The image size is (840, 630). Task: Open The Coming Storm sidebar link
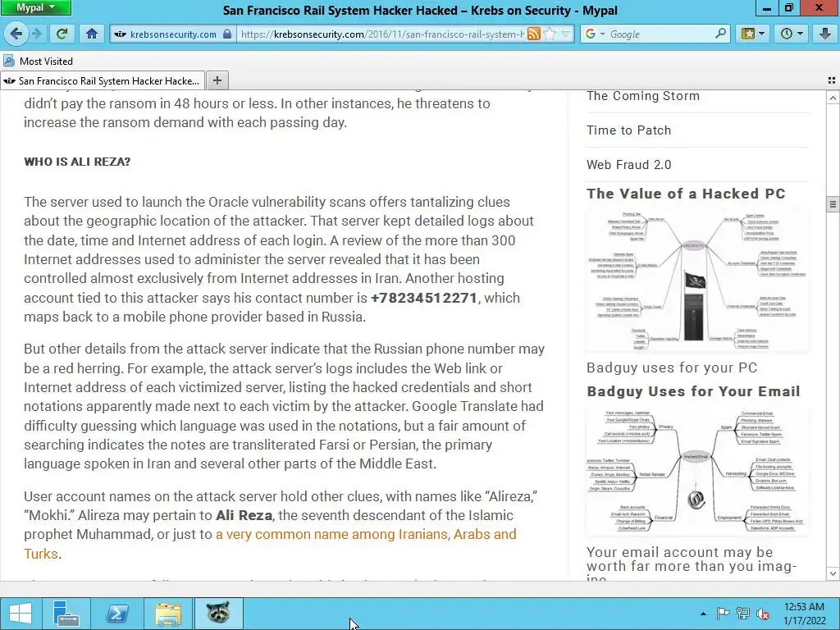[643, 96]
